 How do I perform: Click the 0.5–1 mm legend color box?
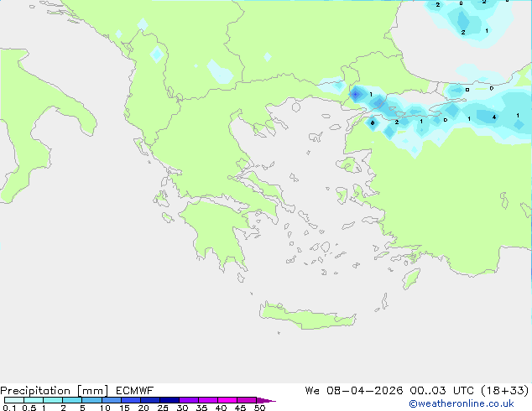pyautogui.click(x=34, y=400)
